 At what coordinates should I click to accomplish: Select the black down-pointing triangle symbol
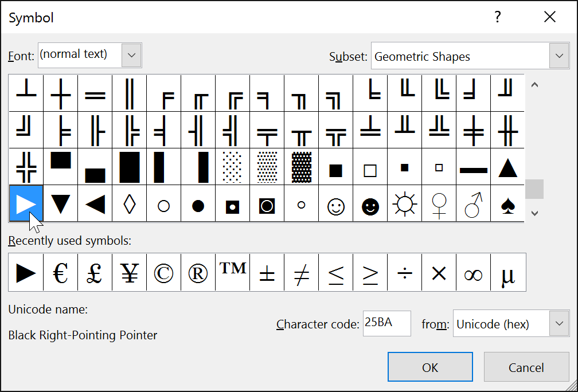(60, 204)
